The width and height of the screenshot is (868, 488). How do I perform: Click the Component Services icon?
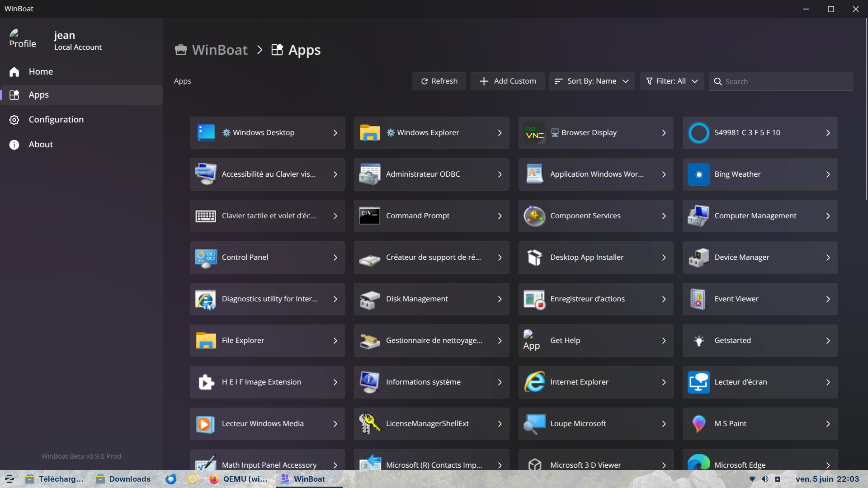coord(534,216)
